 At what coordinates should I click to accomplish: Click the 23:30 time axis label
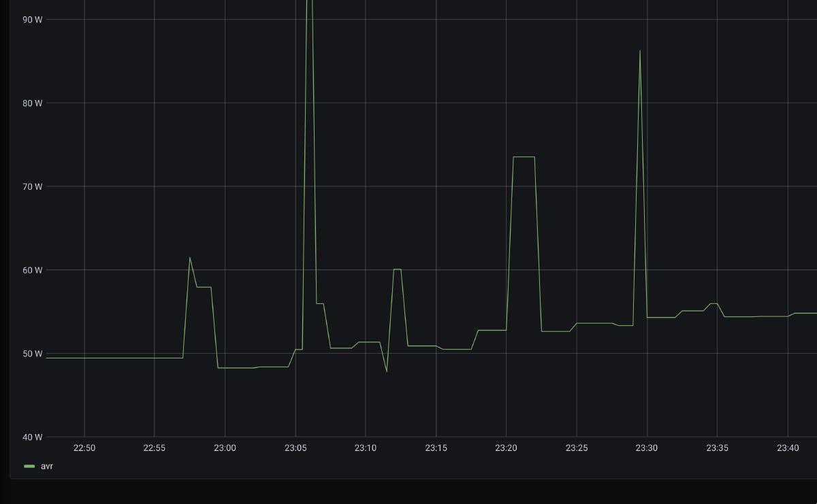pyautogui.click(x=647, y=448)
